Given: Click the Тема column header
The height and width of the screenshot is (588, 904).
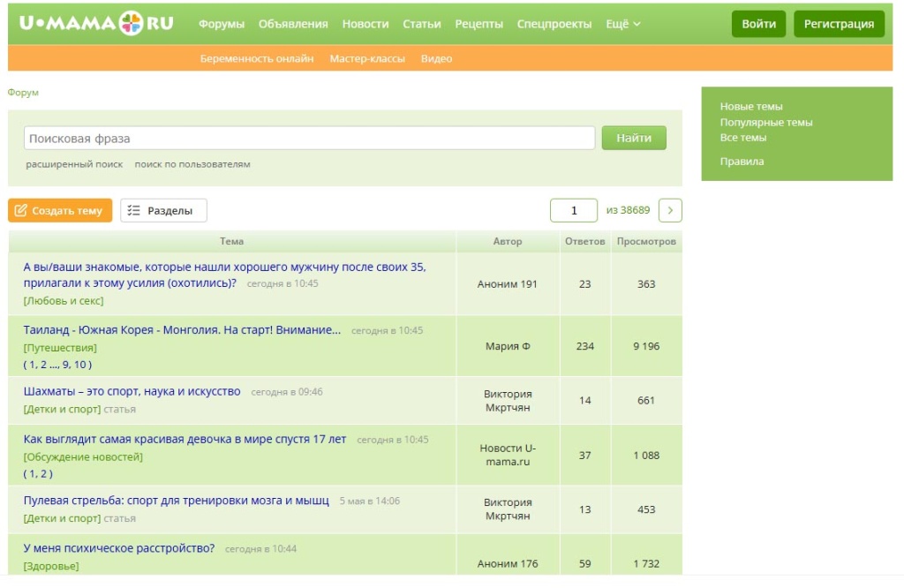Looking at the screenshot, I should [232, 242].
